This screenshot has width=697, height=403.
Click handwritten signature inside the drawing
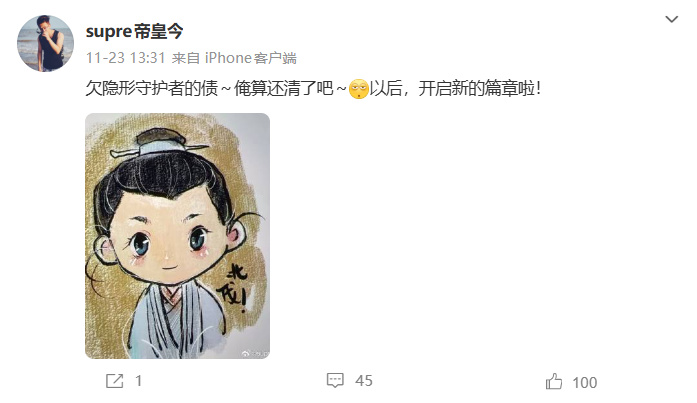click(x=233, y=288)
